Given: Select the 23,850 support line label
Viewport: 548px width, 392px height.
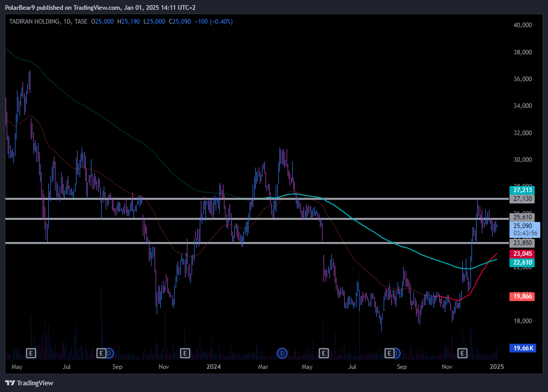Looking at the screenshot, I should (x=523, y=243).
